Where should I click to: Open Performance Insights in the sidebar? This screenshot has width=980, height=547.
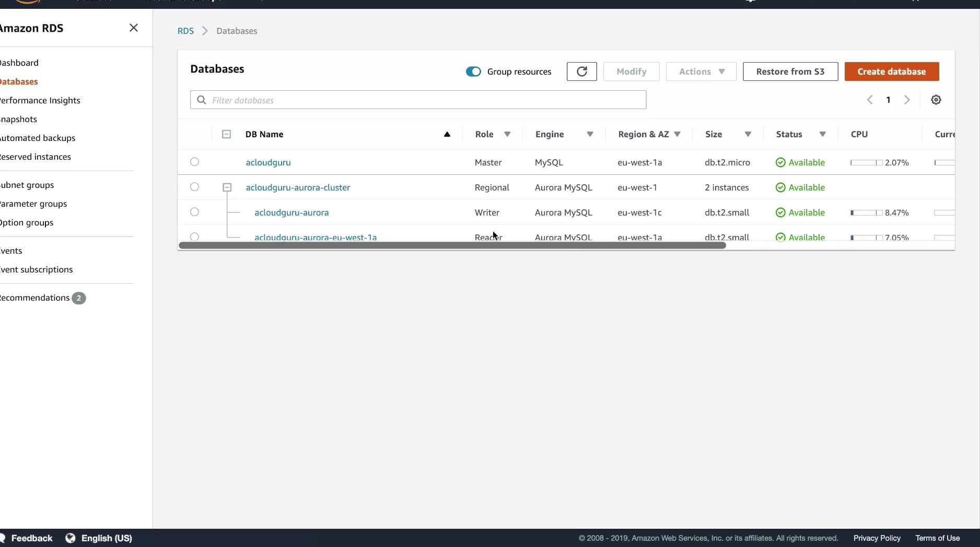[x=40, y=100]
